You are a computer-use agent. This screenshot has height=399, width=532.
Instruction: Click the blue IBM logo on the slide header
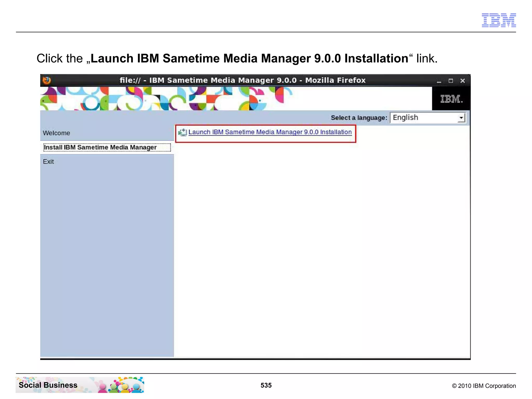pos(499,20)
